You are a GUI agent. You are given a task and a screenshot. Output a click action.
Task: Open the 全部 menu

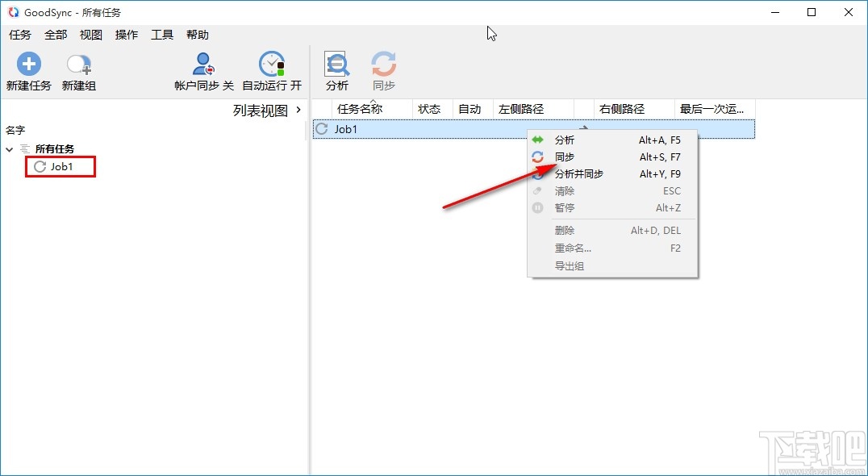tap(56, 35)
